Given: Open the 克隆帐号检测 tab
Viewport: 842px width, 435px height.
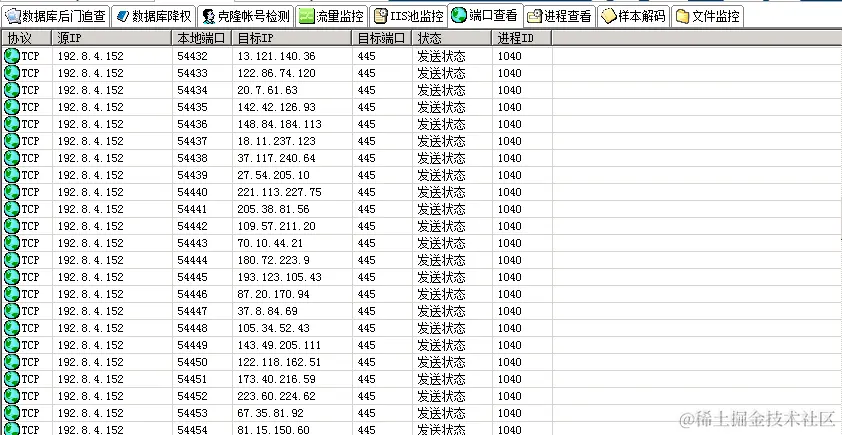Looking at the screenshot, I should click(246, 17).
